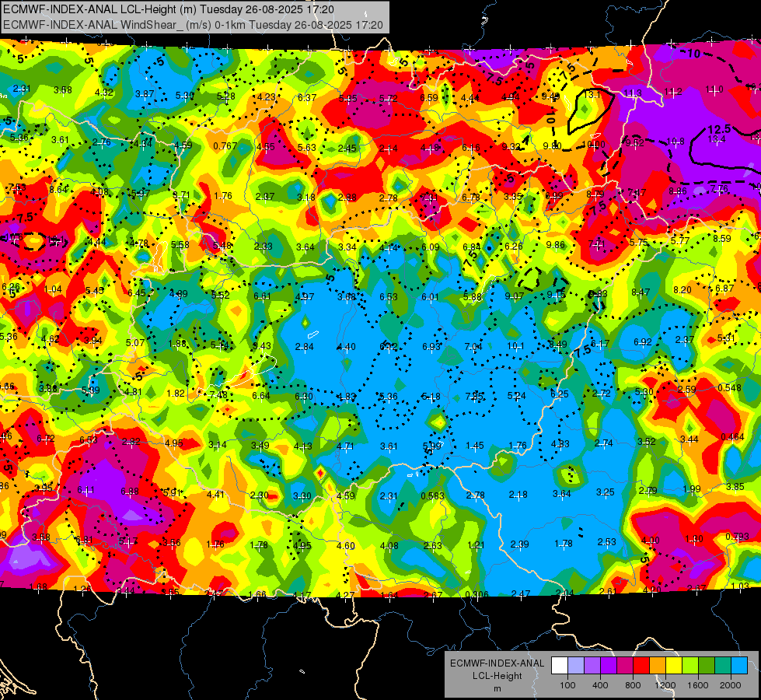Click the sky blue legend swatch
Image resolution: width=761 pixels, height=700 pixels.
coord(739,665)
